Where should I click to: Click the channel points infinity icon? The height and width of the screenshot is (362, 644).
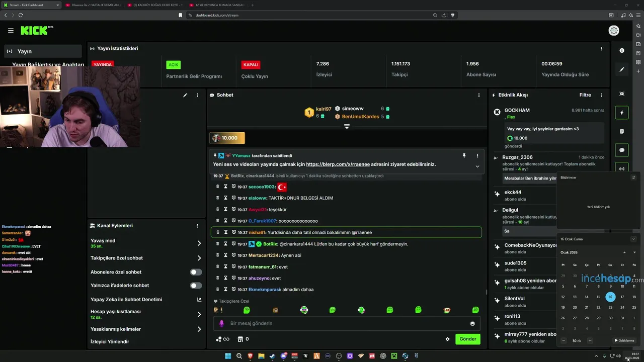point(223,339)
